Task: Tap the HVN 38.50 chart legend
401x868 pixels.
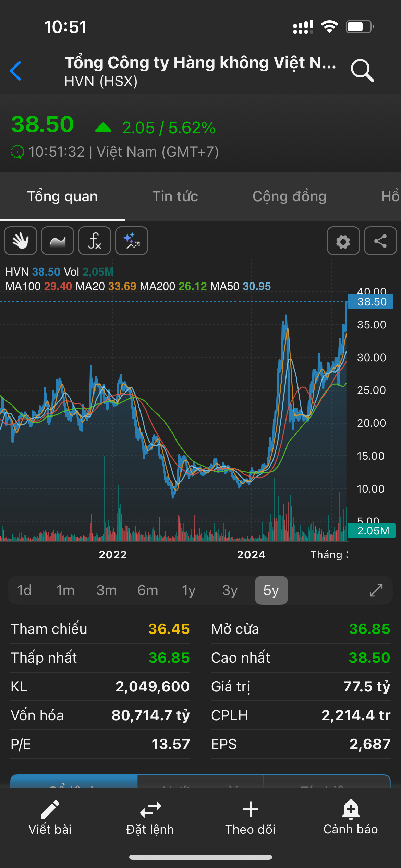Action: [33, 272]
